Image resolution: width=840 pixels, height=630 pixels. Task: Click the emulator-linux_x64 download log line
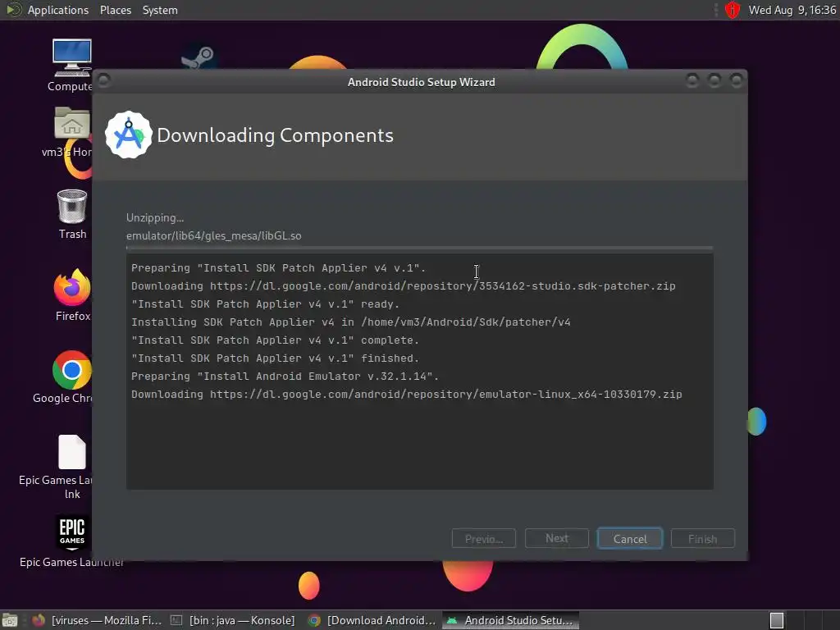pyautogui.click(x=407, y=395)
